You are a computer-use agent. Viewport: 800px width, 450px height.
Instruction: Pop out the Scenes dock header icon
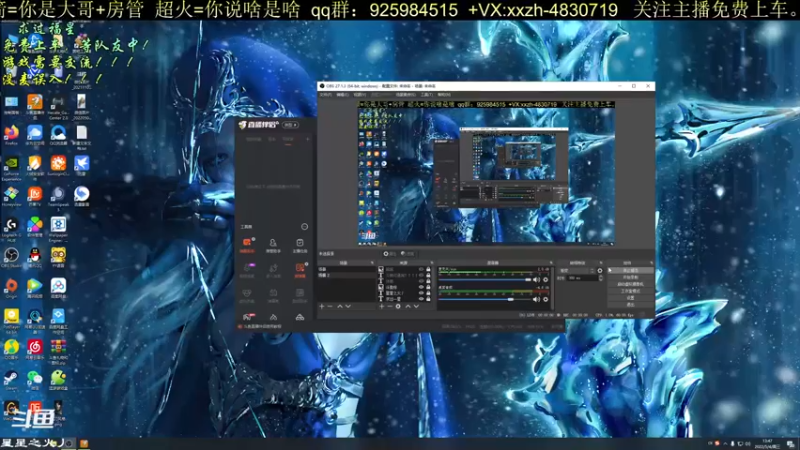point(373,263)
